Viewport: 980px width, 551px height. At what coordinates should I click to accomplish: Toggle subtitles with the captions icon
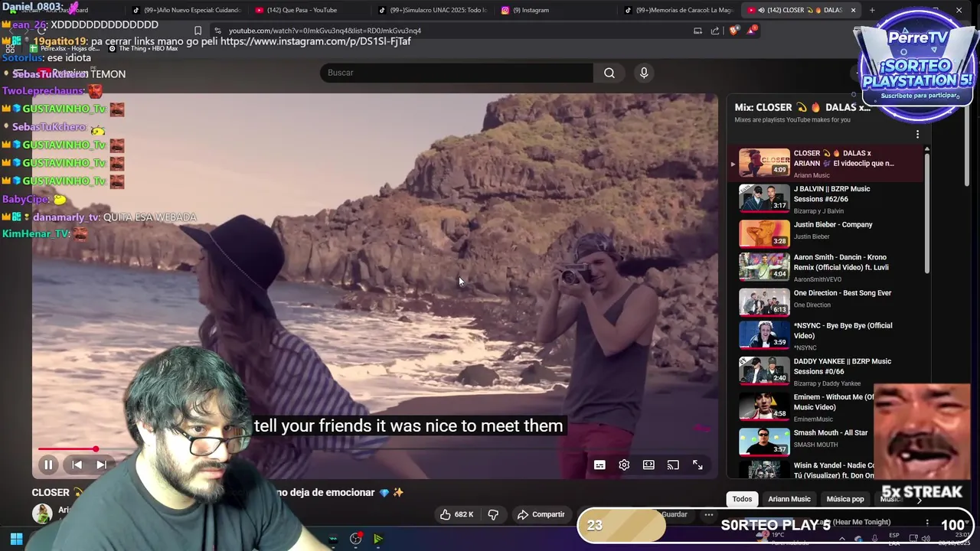599,465
